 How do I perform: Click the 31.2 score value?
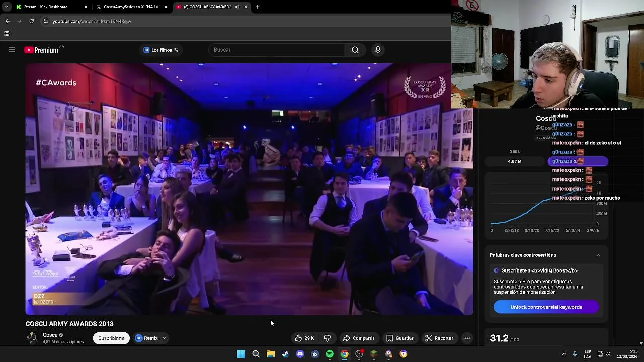click(x=499, y=338)
